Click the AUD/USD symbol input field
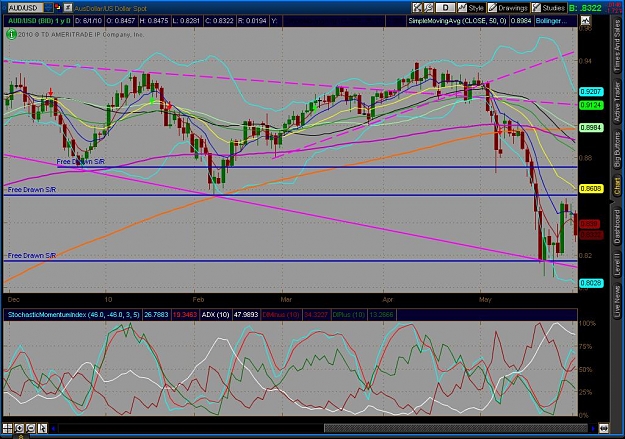 pyautogui.click(x=24, y=8)
